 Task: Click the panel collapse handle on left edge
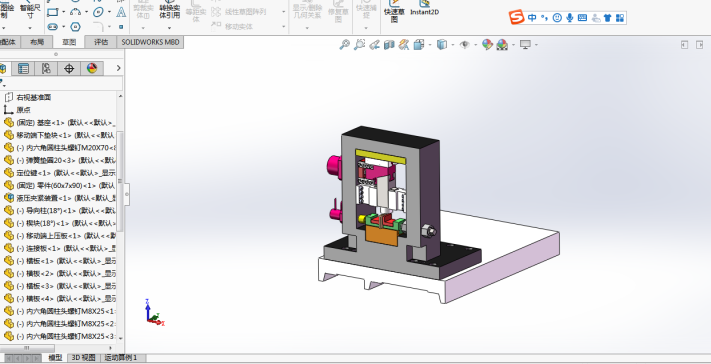[127, 194]
